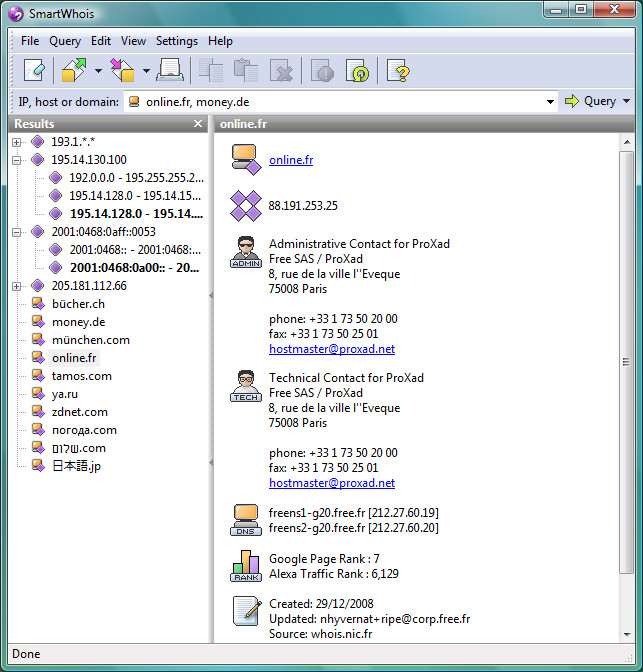Click the Stop query toolbar icon
The image size is (643, 672).
[x=322, y=70]
